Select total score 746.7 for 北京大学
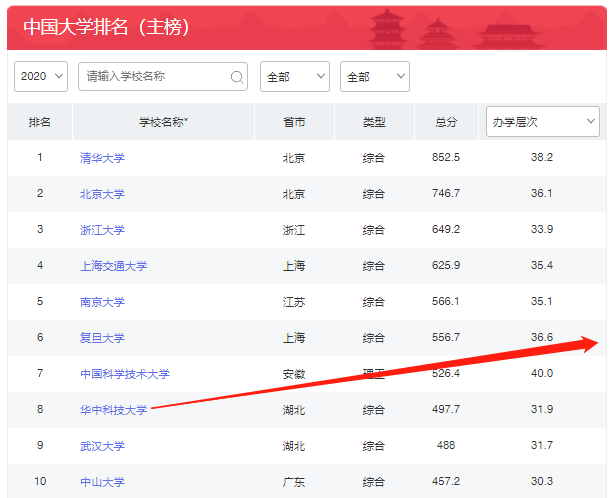The height and width of the screenshot is (498, 611). coord(446,193)
